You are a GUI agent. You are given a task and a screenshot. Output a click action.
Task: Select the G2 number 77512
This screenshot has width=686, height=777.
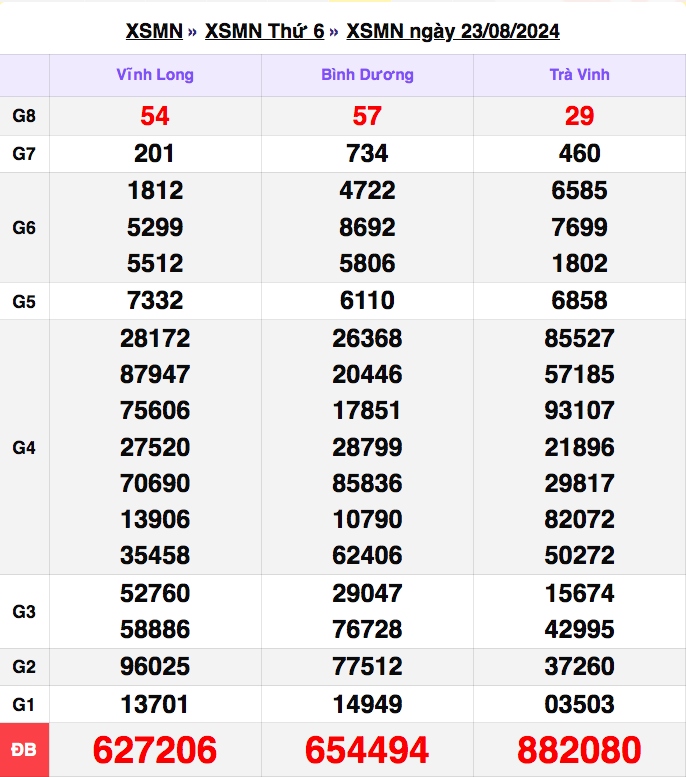tap(367, 666)
